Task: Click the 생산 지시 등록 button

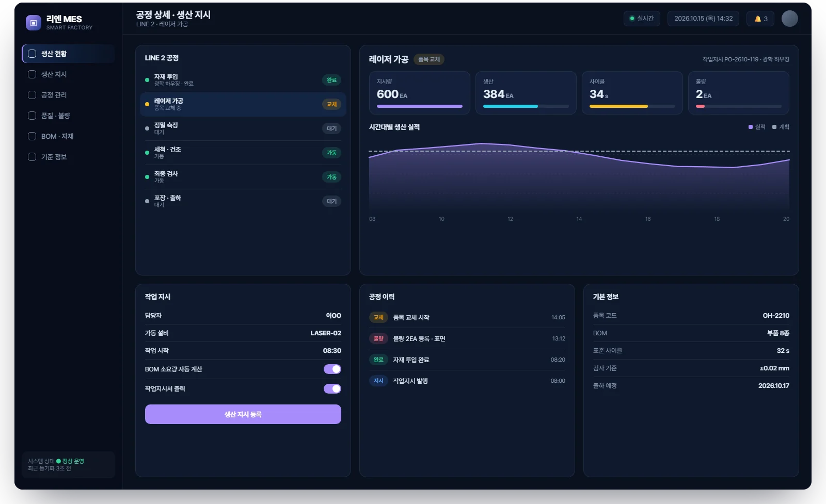Action: tap(243, 414)
